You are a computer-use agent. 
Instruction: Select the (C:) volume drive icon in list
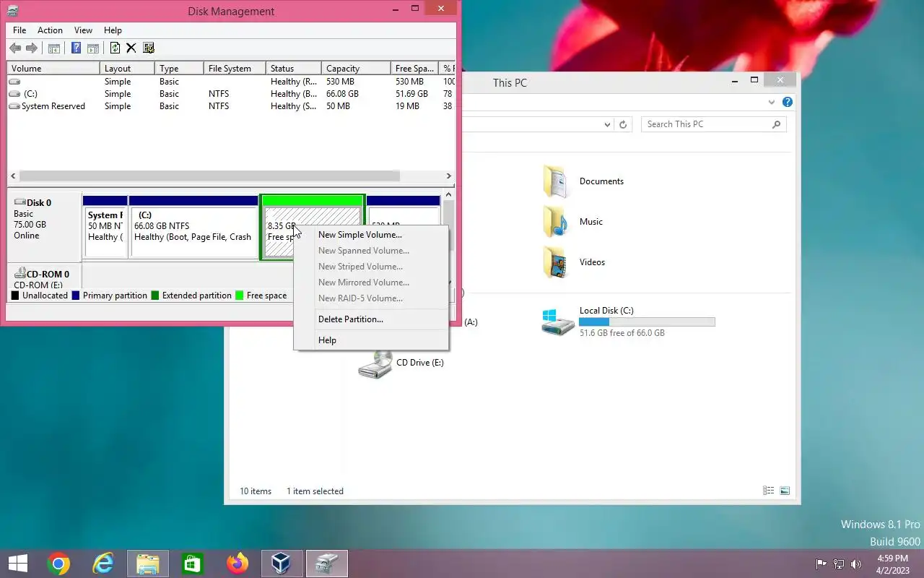(x=14, y=94)
